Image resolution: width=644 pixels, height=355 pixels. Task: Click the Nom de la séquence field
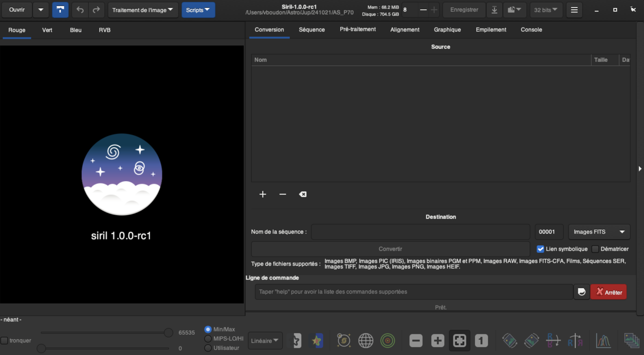420,232
